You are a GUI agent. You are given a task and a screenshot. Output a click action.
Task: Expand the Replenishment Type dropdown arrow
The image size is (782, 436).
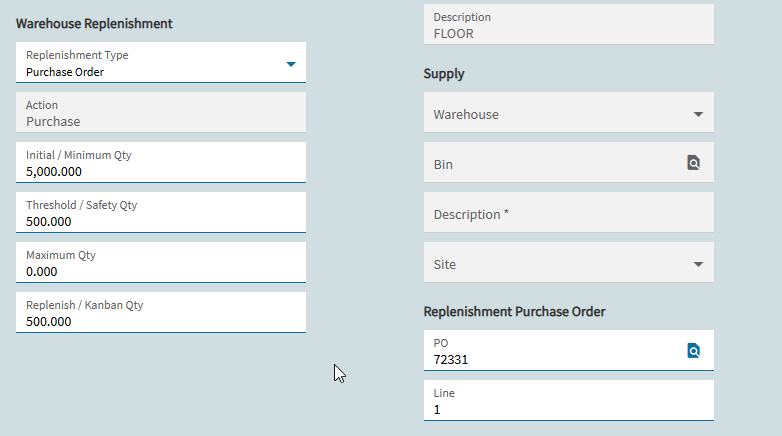(x=291, y=64)
